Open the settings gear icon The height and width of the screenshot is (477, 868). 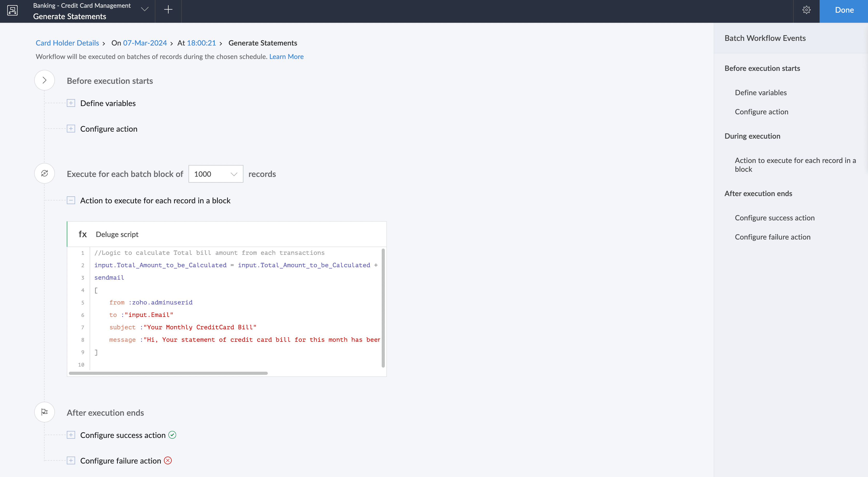(x=806, y=10)
